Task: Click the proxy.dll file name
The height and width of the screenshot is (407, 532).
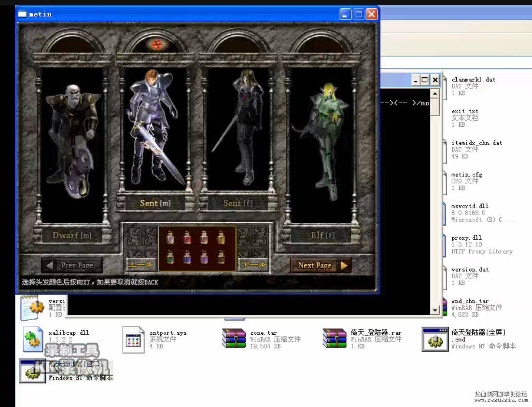Action: click(466, 238)
